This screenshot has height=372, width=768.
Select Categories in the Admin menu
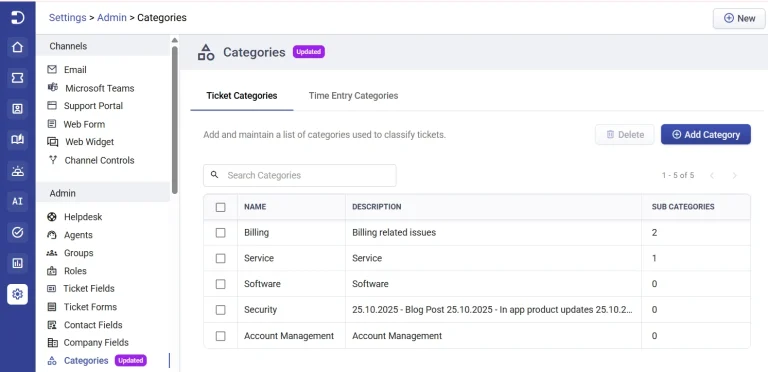(x=86, y=361)
